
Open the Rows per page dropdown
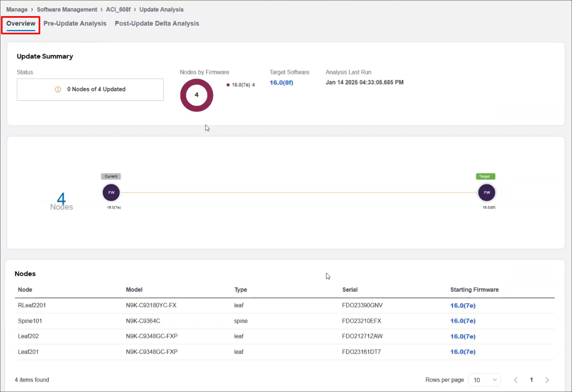coord(484,380)
